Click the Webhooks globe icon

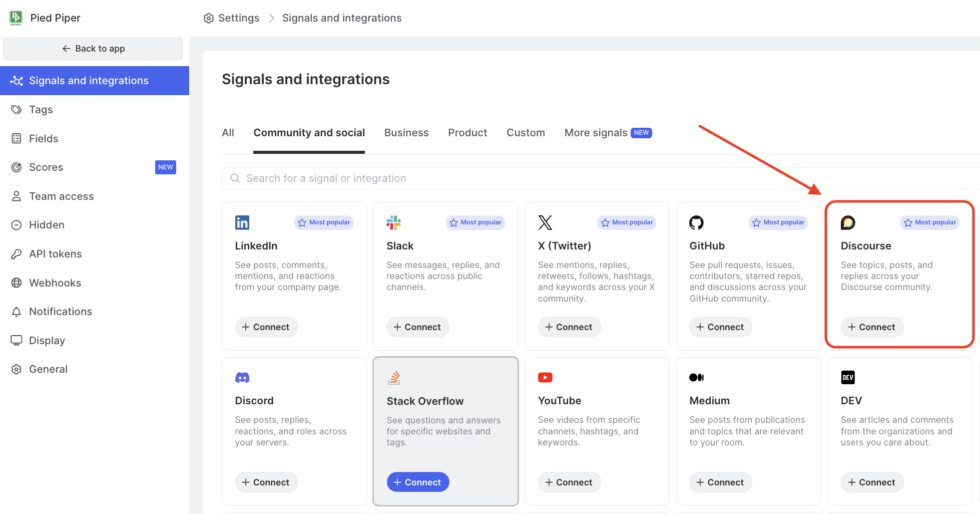point(17,283)
